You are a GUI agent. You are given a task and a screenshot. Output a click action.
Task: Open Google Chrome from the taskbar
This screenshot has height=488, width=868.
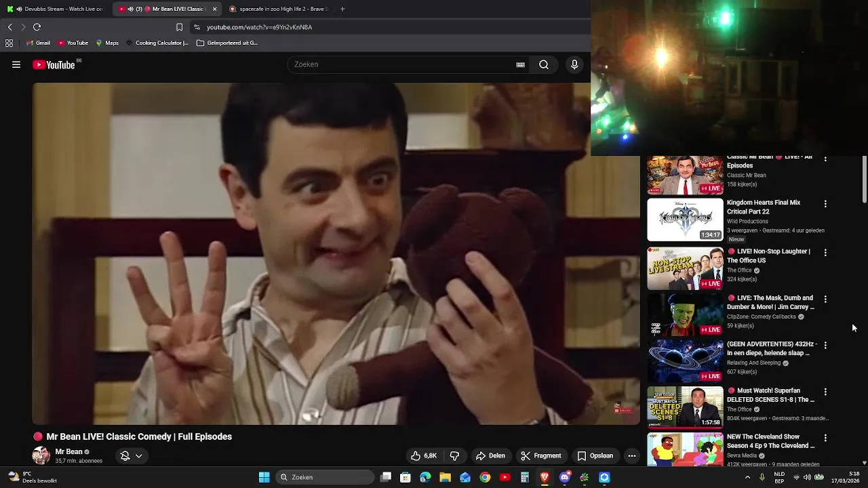coord(485,477)
